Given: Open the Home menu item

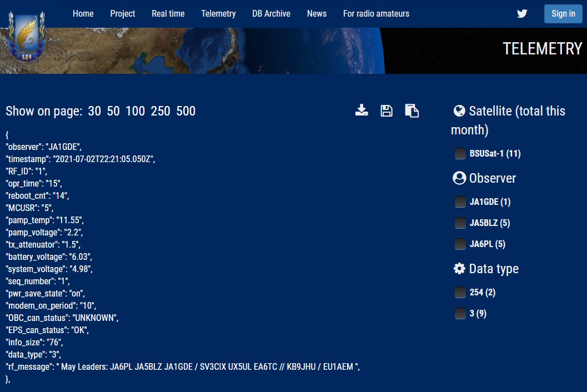Looking at the screenshot, I should (83, 14).
